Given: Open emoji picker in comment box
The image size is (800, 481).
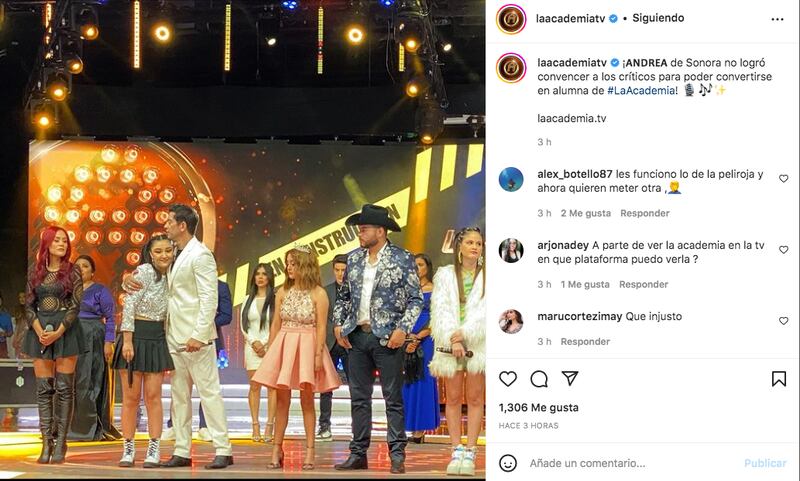Looking at the screenshot, I should tap(508, 463).
